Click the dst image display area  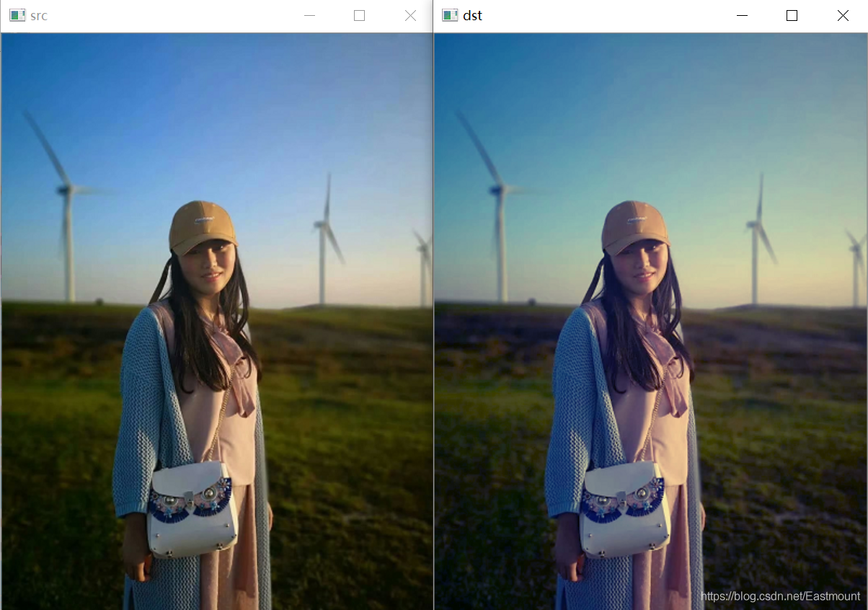pyautogui.click(x=650, y=321)
